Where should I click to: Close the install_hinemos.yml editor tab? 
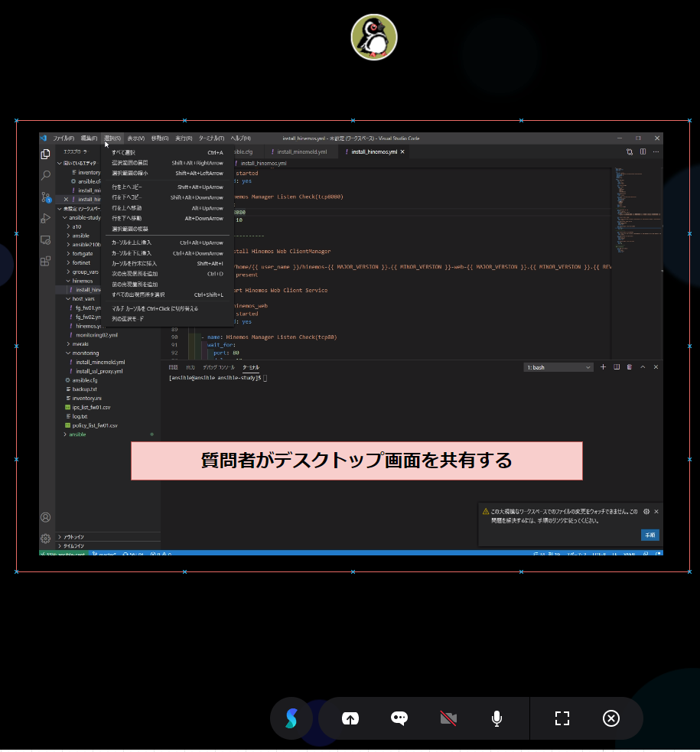(x=402, y=151)
